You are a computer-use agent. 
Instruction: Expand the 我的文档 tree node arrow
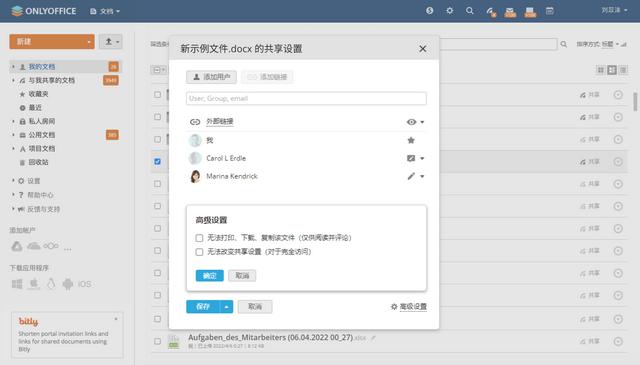(x=13, y=67)
